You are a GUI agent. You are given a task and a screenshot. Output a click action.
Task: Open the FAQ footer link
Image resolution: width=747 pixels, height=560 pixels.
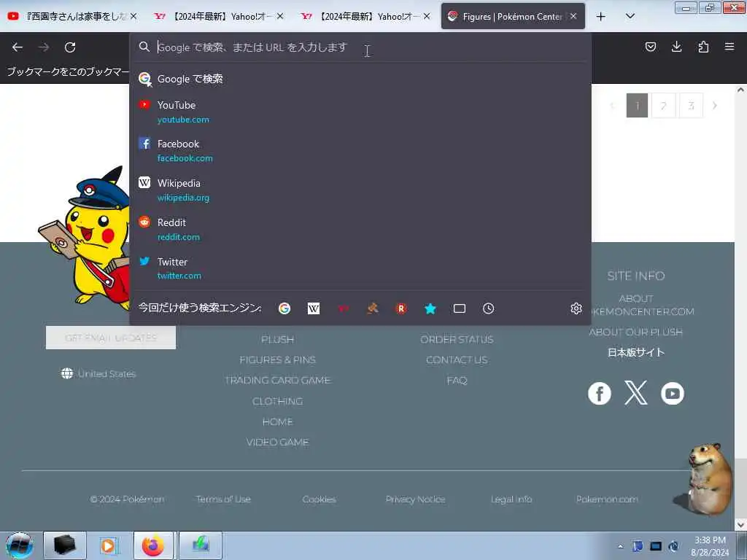click(x=457, y=381)
